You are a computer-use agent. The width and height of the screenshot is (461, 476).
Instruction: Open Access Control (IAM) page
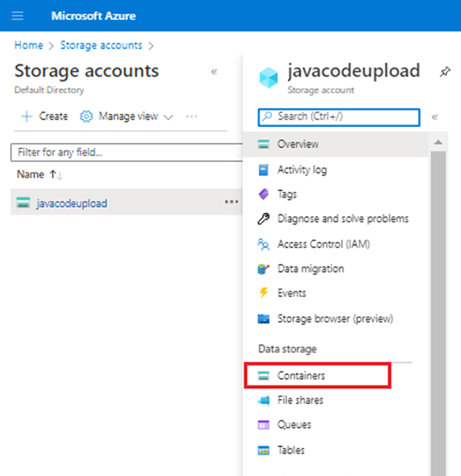[x=323, y=244]
